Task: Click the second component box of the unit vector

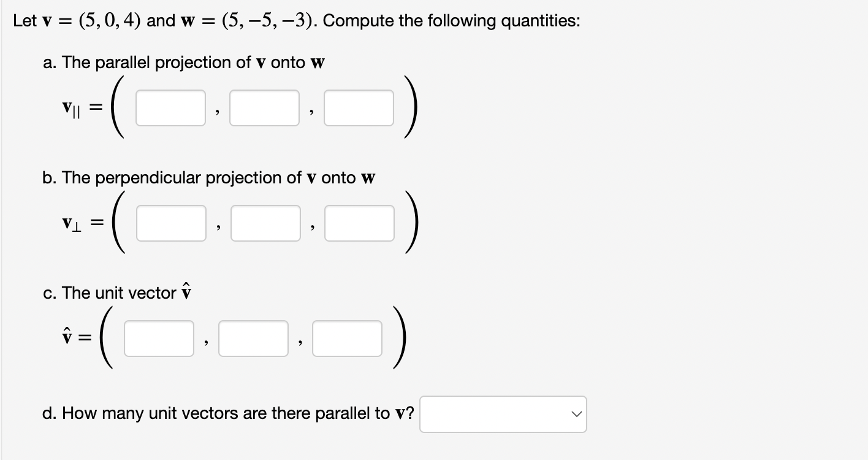Action: click(253, 337)
